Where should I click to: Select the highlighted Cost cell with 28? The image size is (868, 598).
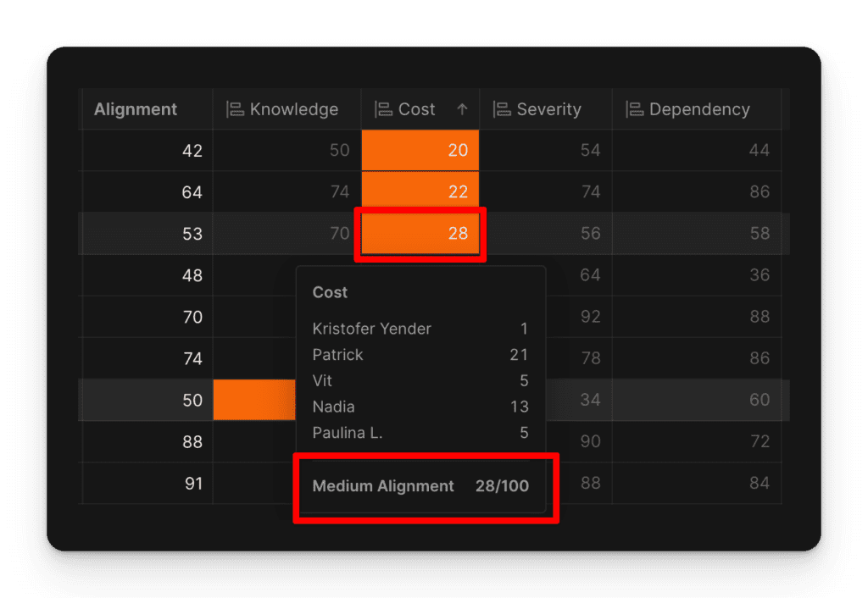[420, 234]
